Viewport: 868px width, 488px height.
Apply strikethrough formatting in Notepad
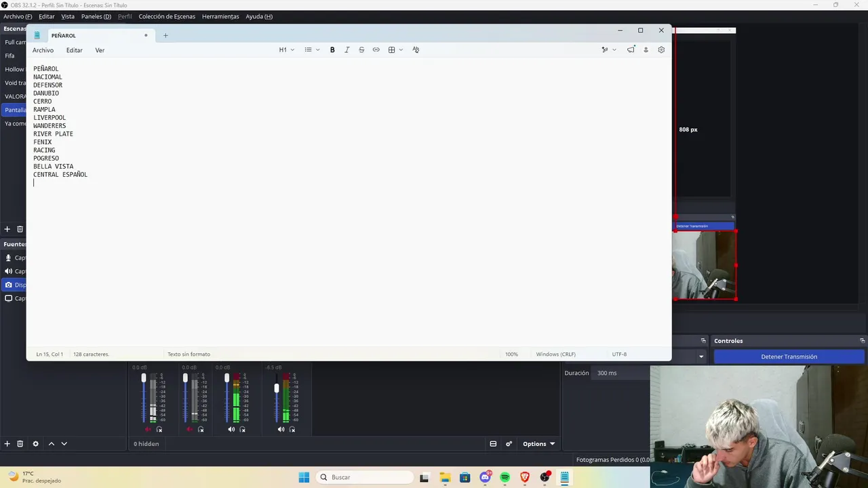click(x=361, y=49)
